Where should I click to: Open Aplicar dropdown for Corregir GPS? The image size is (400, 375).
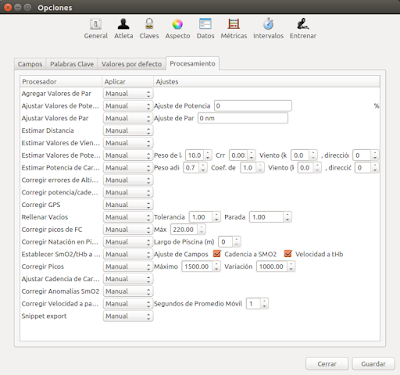(128, 205)
